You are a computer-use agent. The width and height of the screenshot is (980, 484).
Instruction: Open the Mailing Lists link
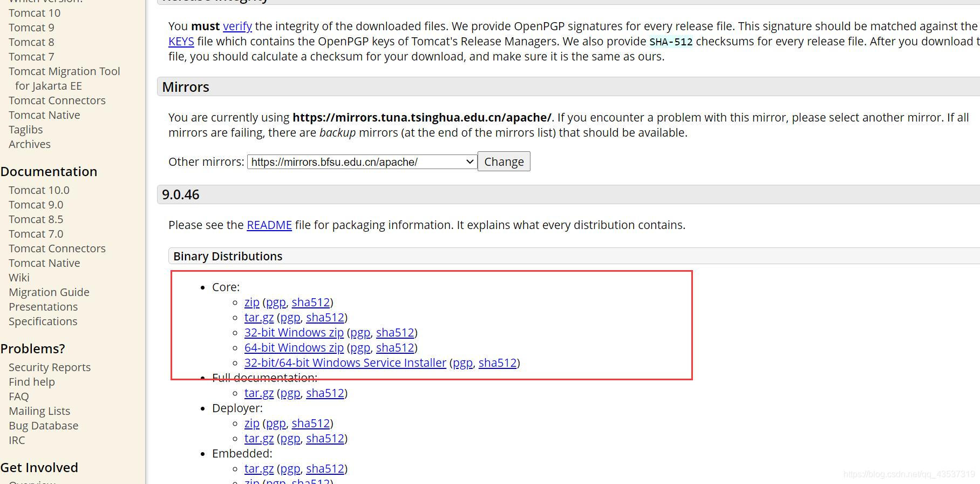pos(39,411)
